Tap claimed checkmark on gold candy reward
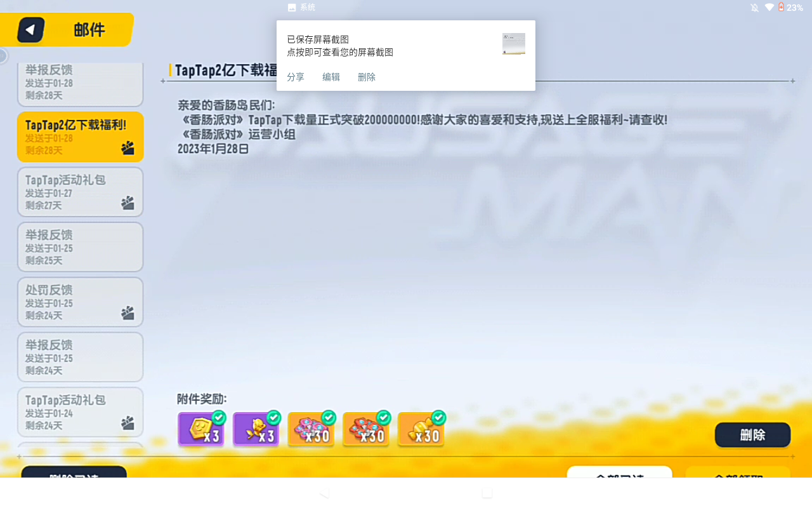 (x=438, y=417)
